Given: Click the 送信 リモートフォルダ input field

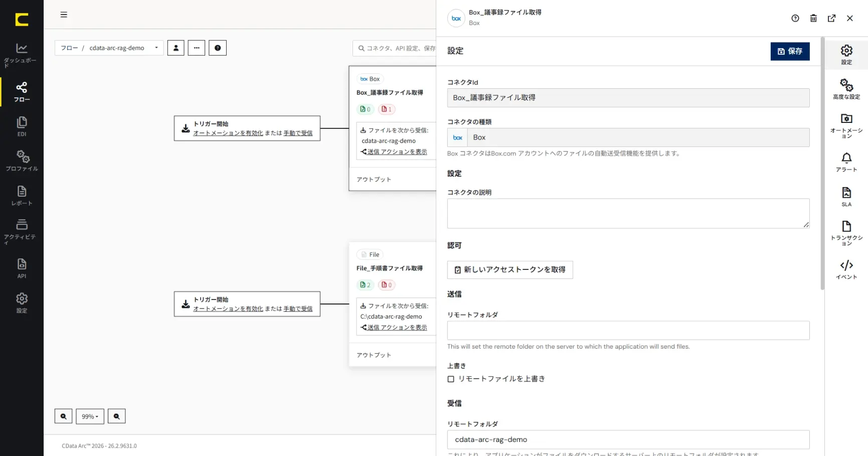Looking at the screenshot, I should point(628,331).
